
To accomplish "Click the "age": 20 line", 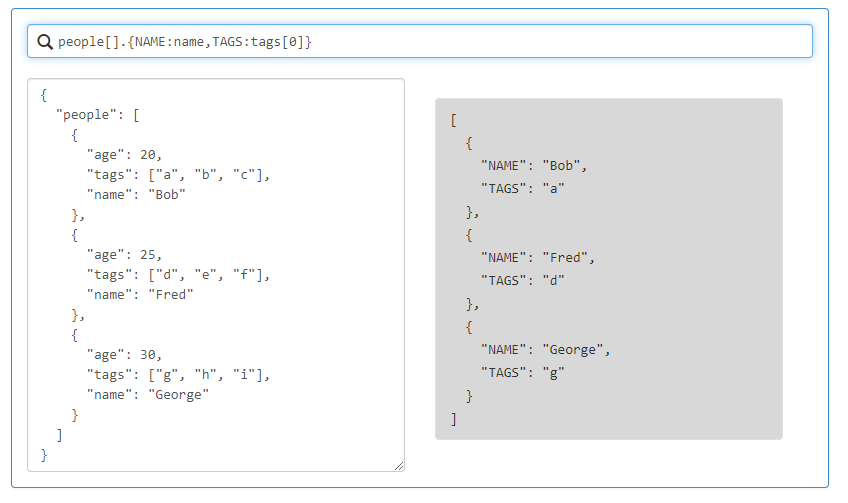I will pos(124,155).
